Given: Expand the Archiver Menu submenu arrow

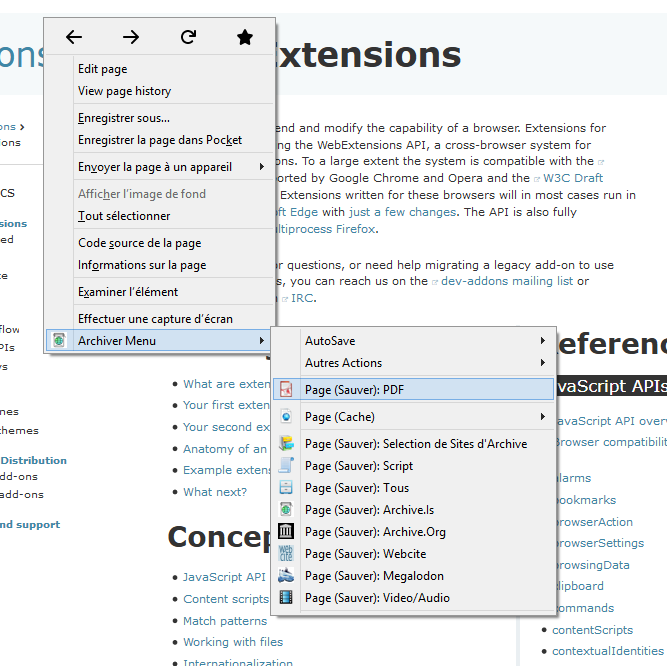Looking at the screenshot, I should pos(262,341).
